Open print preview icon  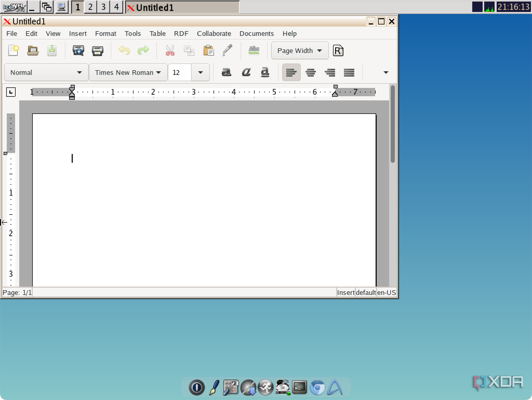78,50
